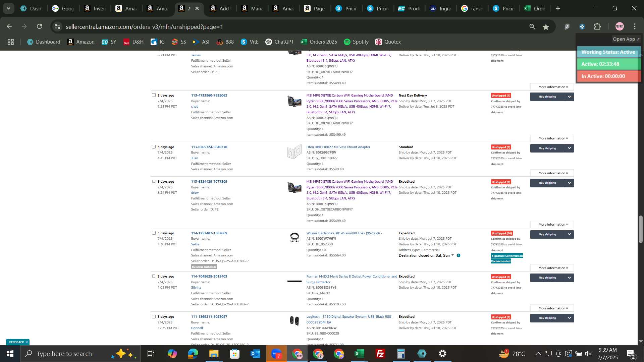The image size is (644, 362).
Task: Select order 113-6324429-7077809 checkbox
Action: (154, 181)
